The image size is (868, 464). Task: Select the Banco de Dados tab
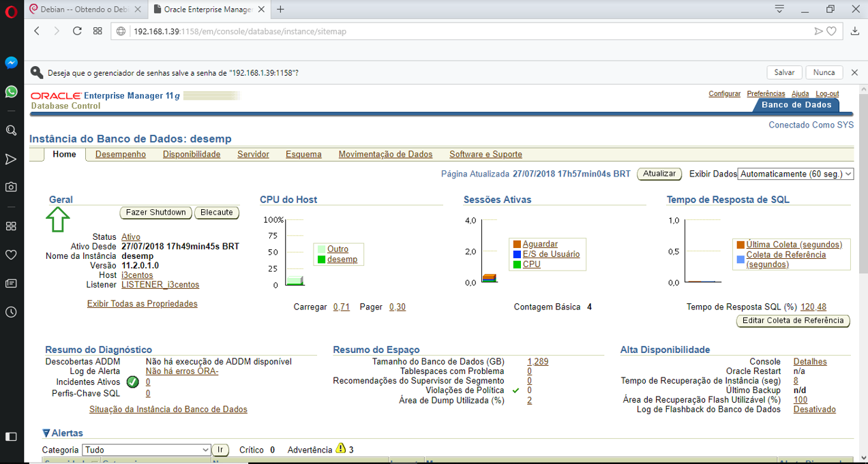(796, 105)
